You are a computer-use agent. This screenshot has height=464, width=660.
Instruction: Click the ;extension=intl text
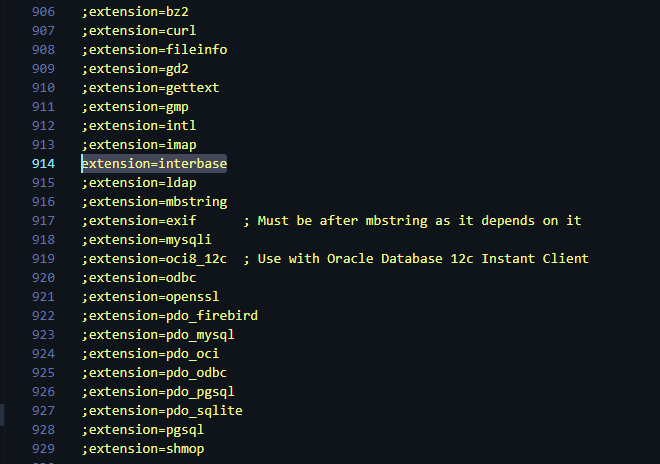tap(138, 125)
